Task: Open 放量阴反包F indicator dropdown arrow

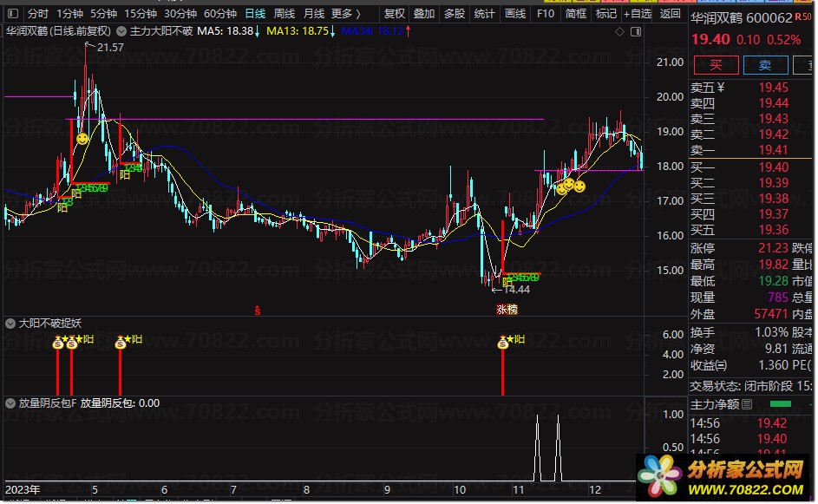Action: 10,403
